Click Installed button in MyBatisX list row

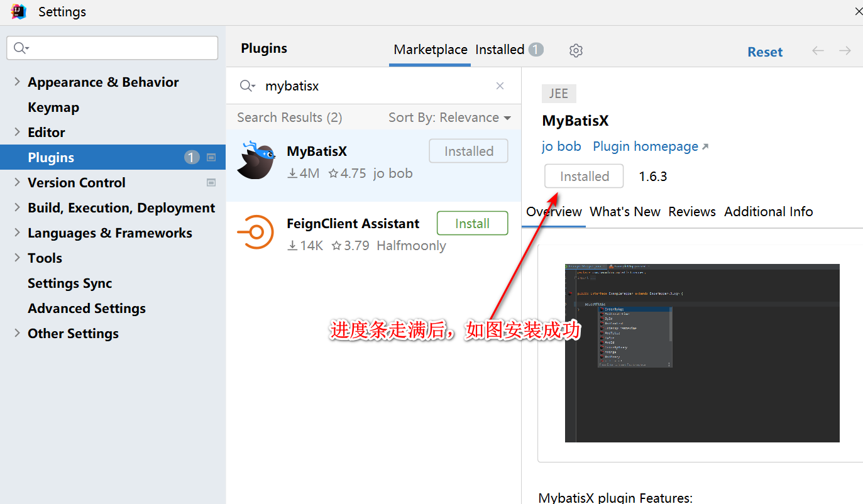468,151
